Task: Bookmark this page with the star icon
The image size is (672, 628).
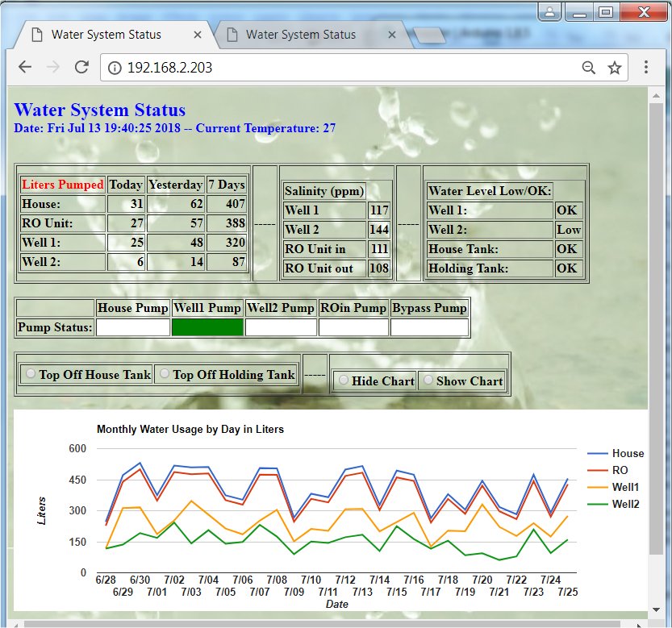Action: tap(615, 68)
